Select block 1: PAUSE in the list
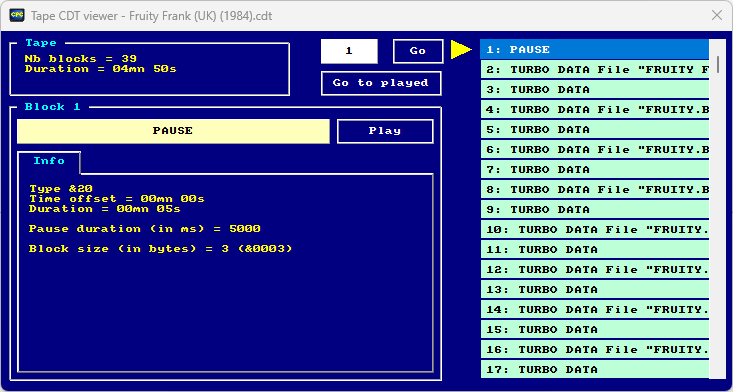Image resolution: width=733 pixels, height=392 pixels. point(595,50)
